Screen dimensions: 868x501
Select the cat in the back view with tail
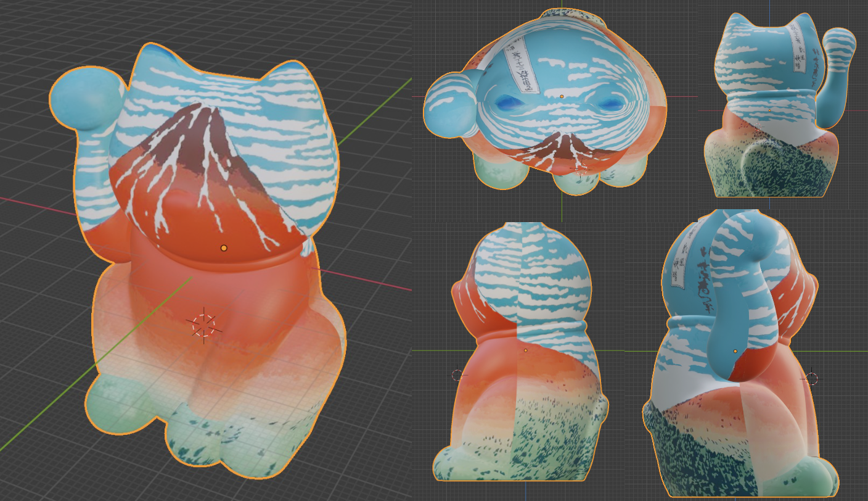[x=780, y=105]
